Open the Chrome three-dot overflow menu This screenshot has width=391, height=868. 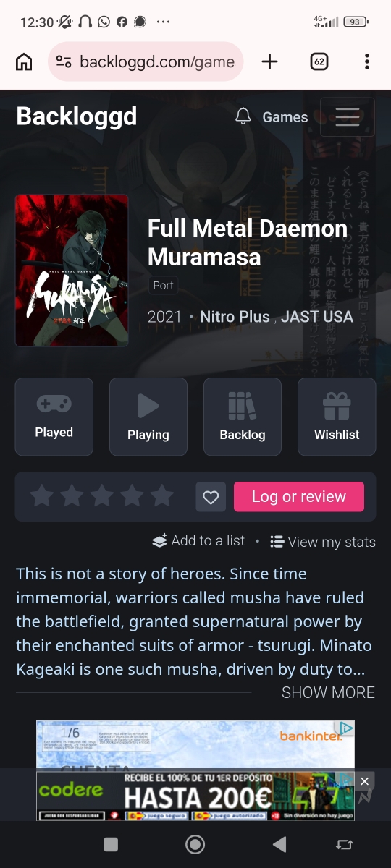(x=367, y=61)
